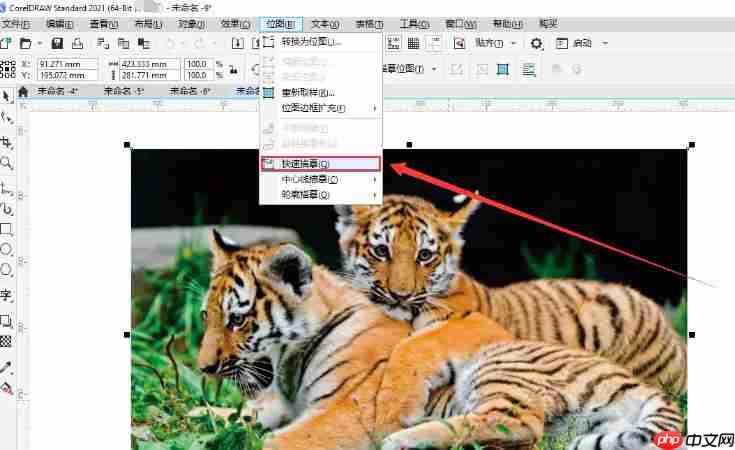Click the X position field 91.271 mm

point(68,64)
